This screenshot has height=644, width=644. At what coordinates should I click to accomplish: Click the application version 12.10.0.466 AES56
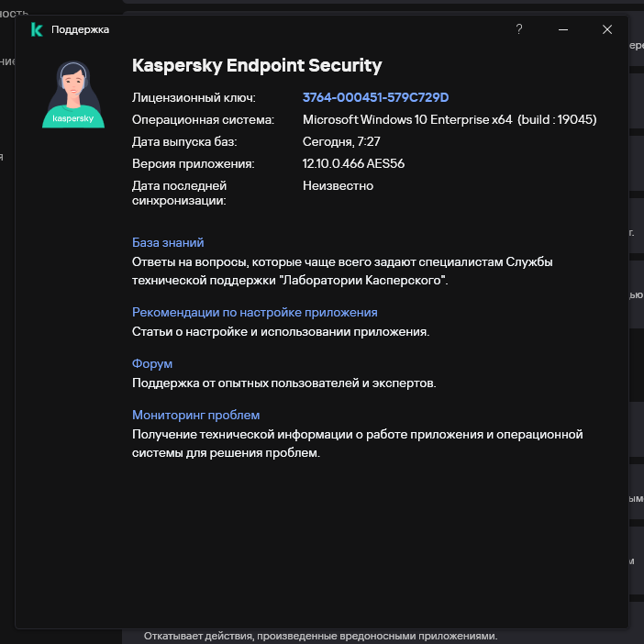point(353,163)
